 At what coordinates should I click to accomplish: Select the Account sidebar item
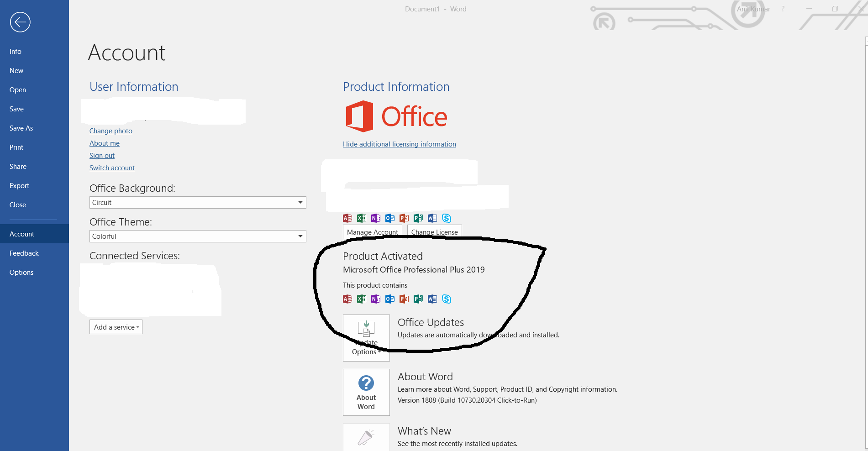tap(34, 234)
